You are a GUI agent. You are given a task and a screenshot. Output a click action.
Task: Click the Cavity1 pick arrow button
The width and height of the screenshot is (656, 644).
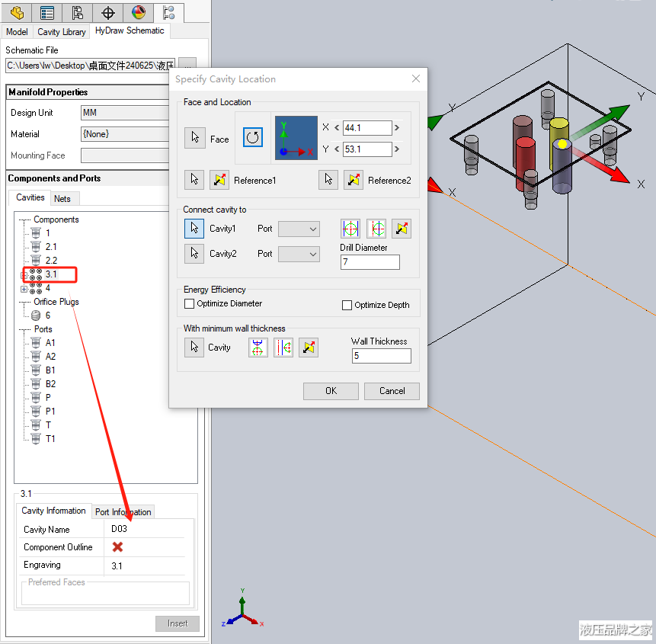tap(195, 229)
